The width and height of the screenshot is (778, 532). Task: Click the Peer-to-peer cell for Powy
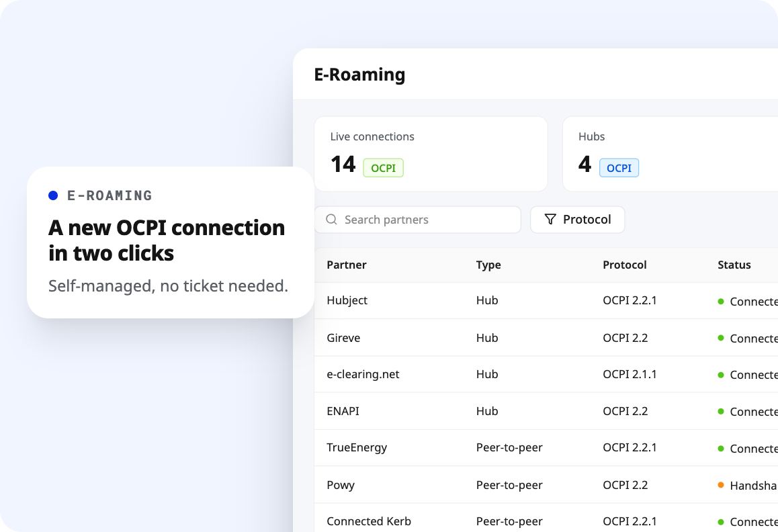(x=509, y=485)
